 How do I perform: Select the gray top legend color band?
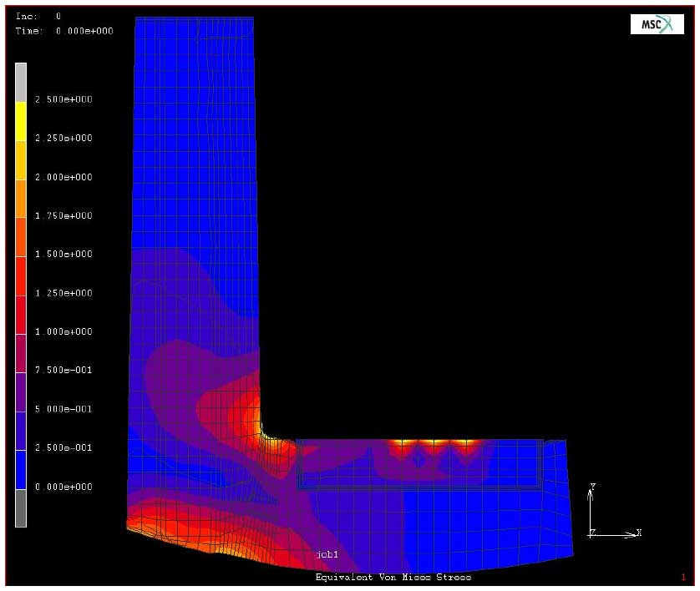coord(21,83)
